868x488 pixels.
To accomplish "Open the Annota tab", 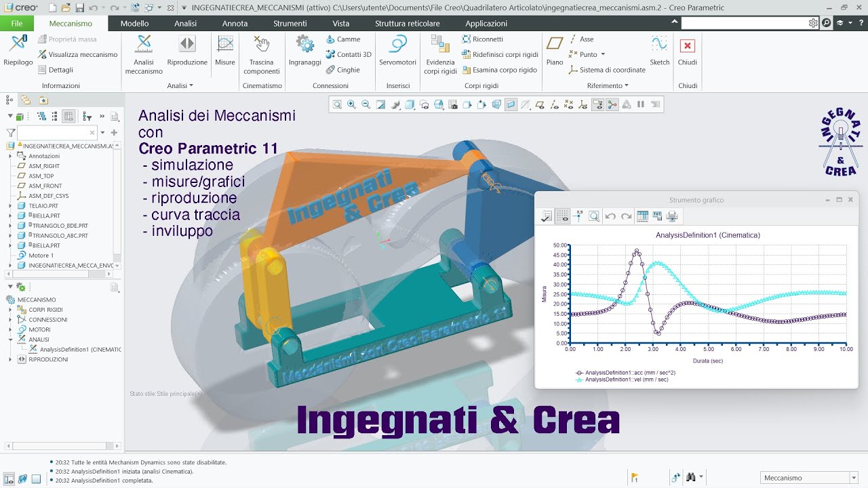I will pyautogui.click(x=235, y=23).
